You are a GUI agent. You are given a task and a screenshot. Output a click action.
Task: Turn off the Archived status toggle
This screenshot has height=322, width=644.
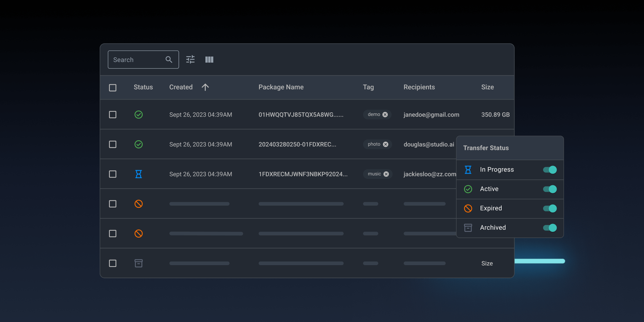tap(549, 228)
